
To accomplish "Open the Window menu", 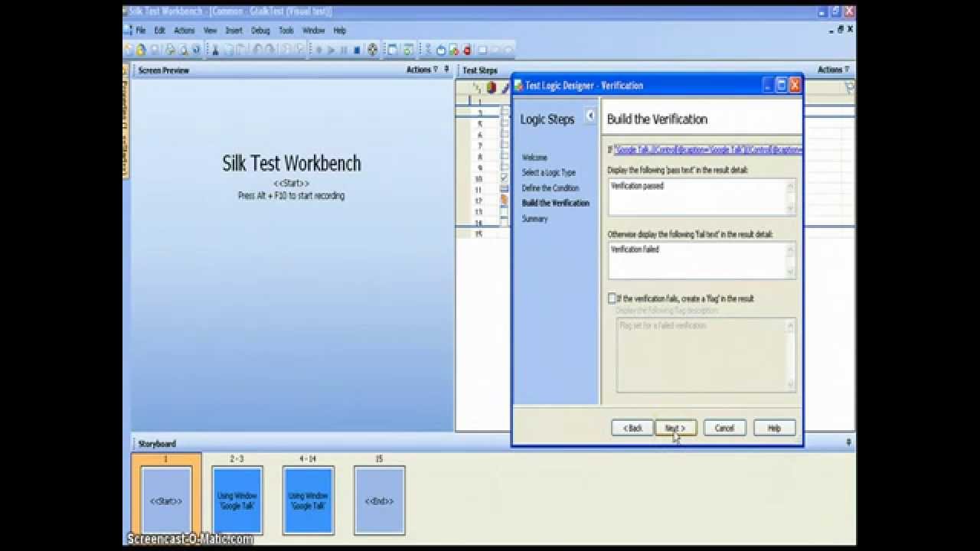I will coord(314,31).
